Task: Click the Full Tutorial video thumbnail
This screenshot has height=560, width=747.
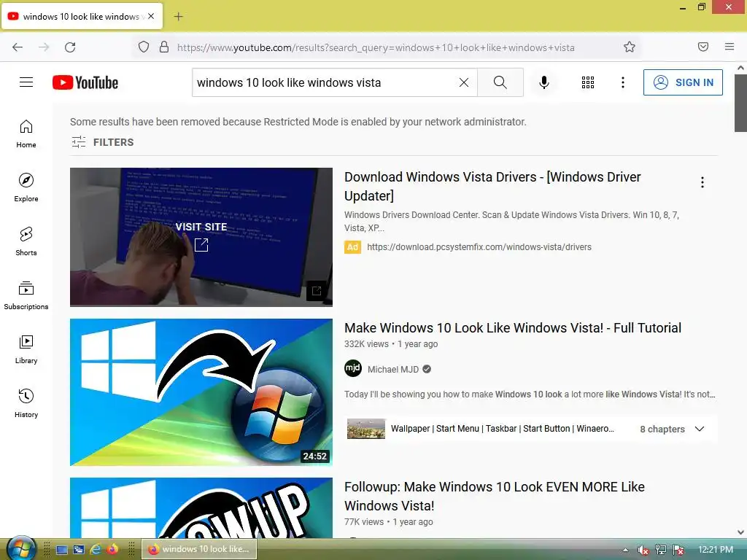Action: coord(201,392)
